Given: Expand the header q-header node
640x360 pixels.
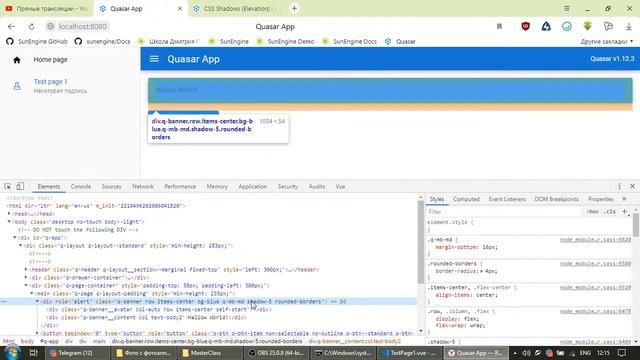Looking at the screenshot, I should (26, 269).
